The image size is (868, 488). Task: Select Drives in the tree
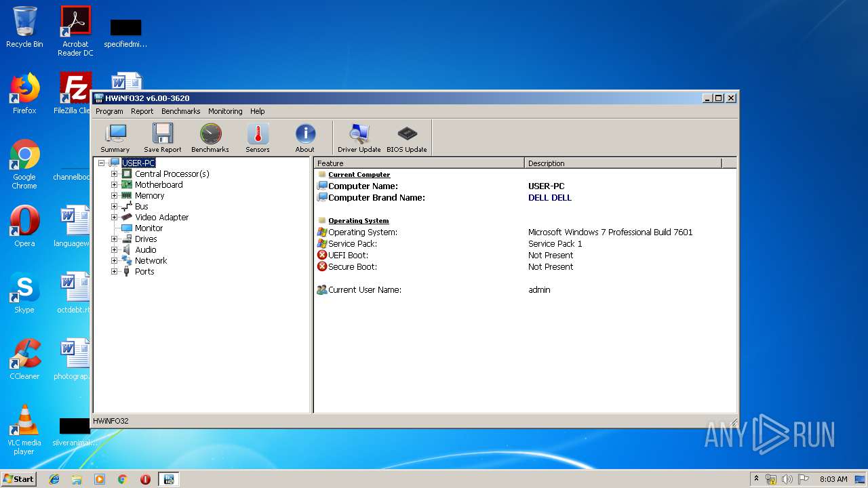(x=146, y=239)
